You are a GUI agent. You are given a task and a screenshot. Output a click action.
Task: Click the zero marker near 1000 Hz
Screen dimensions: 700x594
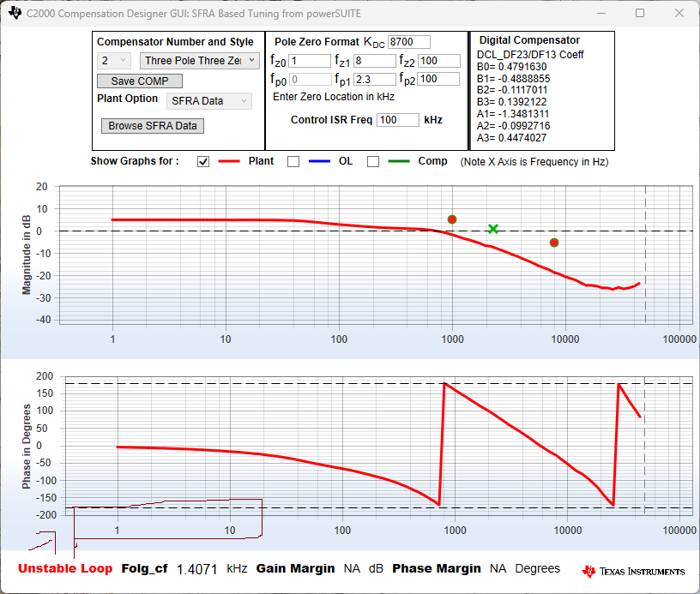pyautogui.click(x=452, y=219)
